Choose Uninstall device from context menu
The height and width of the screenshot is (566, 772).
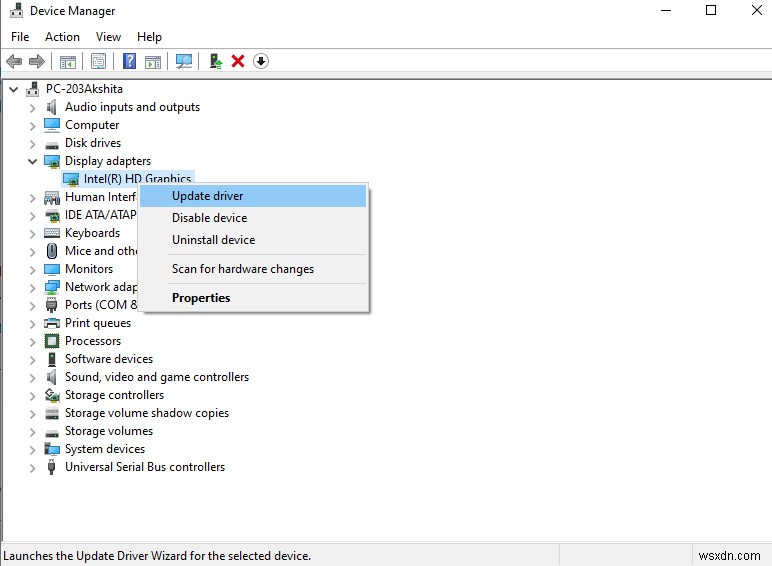(x=253, y=240)
